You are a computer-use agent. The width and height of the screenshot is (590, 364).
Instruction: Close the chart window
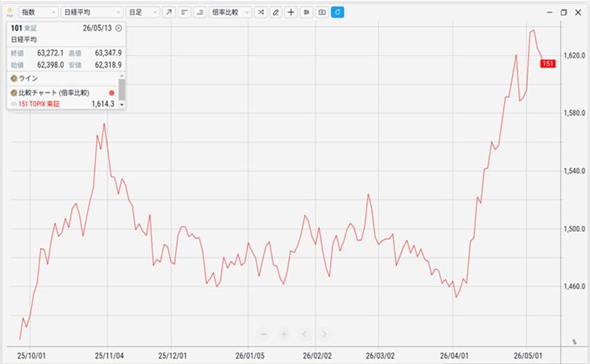click(578, 12)
